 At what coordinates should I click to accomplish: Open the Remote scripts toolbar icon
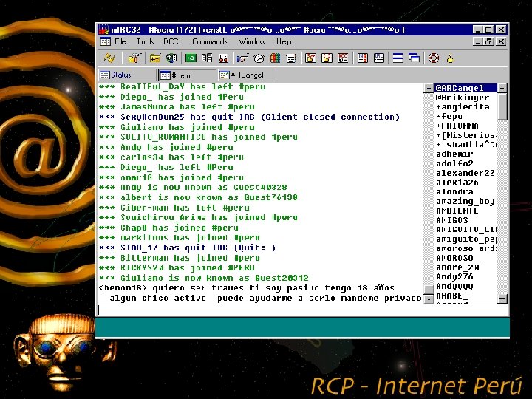(x=223, y=58)
